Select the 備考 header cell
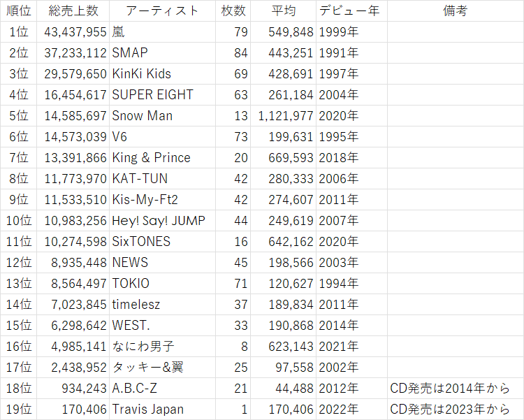This screenshot has height=420, width=524. tap(456, 10)
